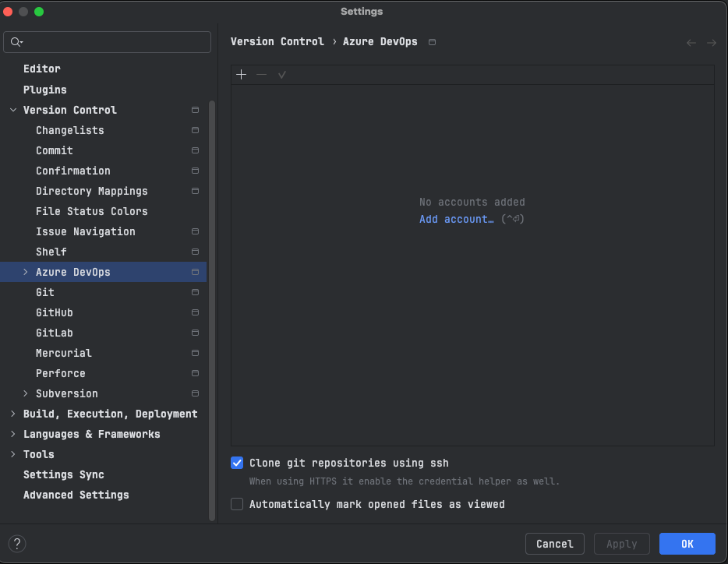The image size is (728, 564).
Task: Focus the settings search field
Action: click(108, 42)
